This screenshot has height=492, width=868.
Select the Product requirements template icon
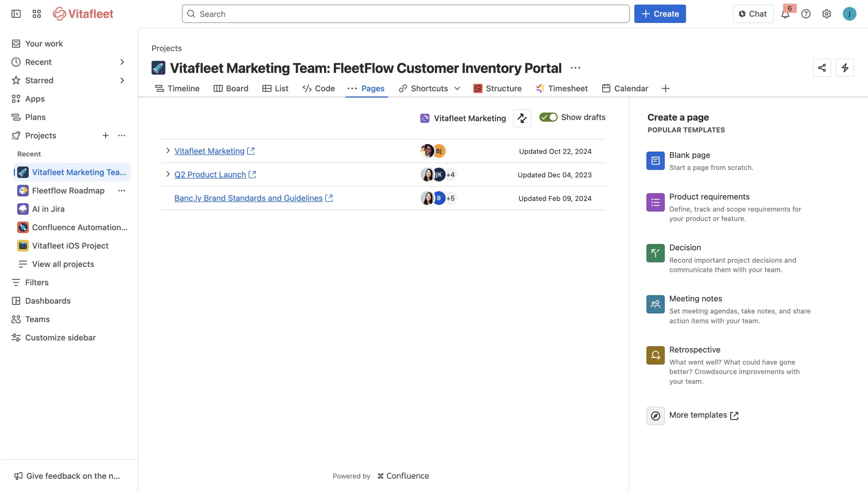(x=655, y=202)
